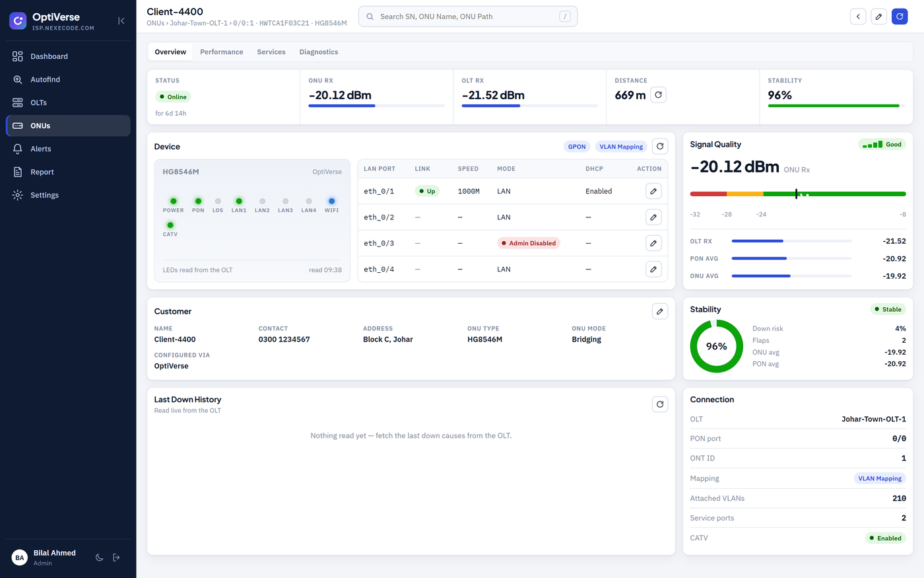Click the GPON badge
This screenshot has height=578, width=924.
(577, 147)
